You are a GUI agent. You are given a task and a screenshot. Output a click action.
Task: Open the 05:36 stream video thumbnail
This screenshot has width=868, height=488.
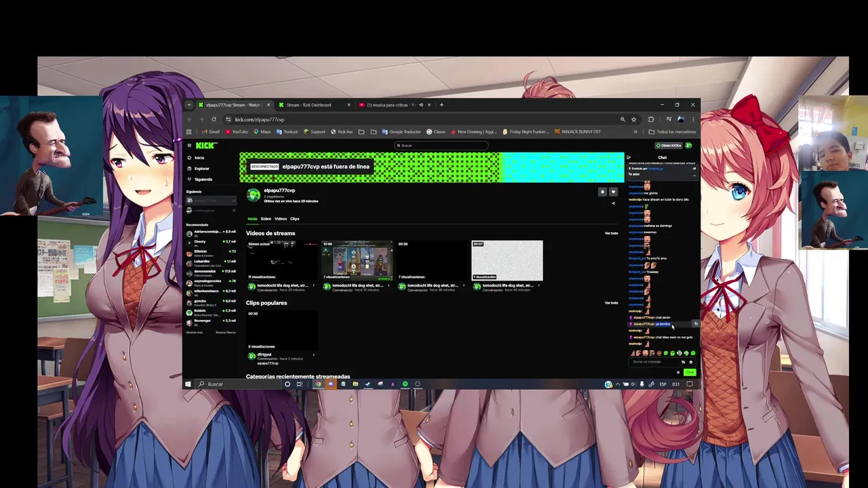pos(432,260)
